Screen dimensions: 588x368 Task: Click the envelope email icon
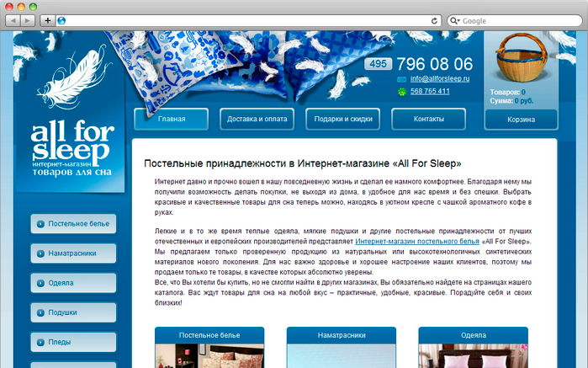pos(401,79)
